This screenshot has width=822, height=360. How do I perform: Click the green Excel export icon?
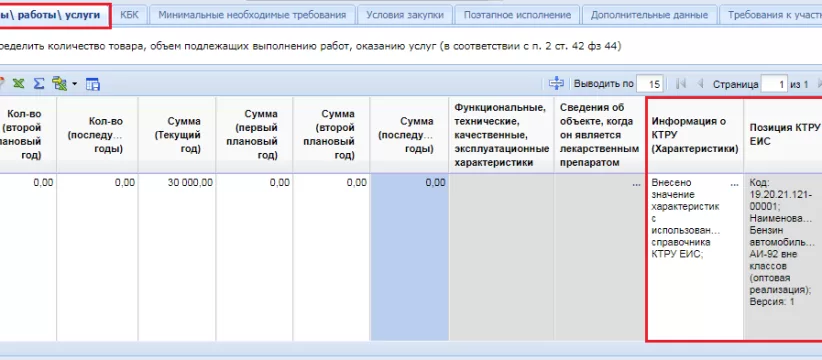point(19,84)
